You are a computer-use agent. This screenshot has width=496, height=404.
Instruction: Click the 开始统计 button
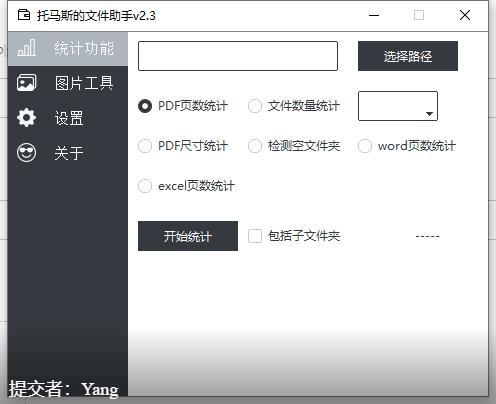(x=188, y=236)
